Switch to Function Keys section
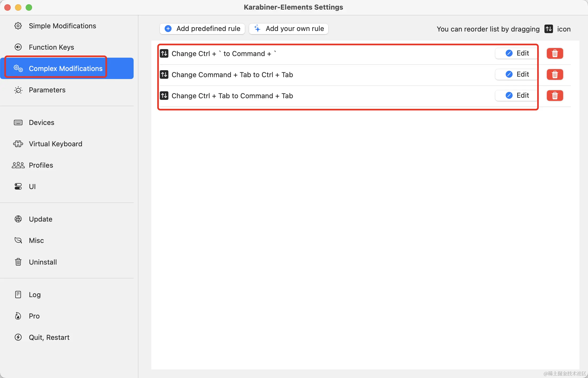 (x=67, y=47)
